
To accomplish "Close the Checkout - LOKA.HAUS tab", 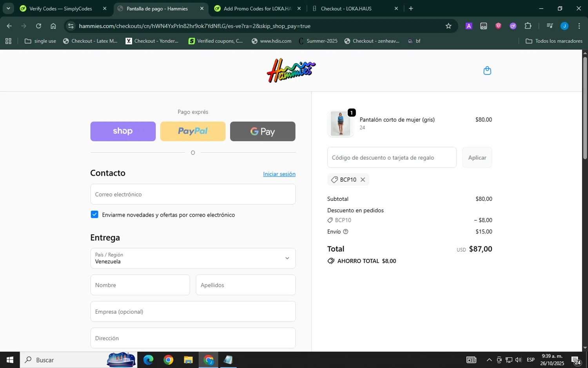I will [x=396, y=8].
